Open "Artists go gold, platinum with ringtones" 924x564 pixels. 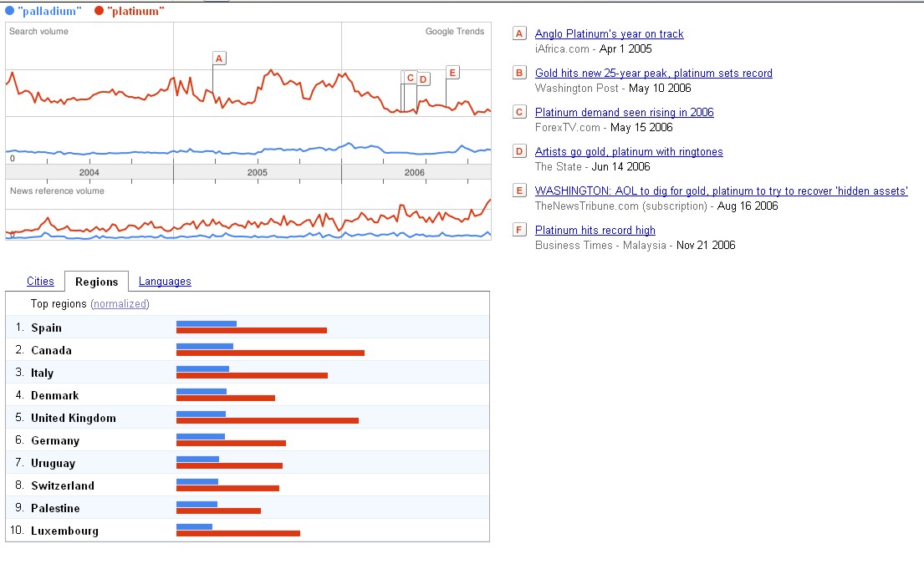[x=629, y=152]
